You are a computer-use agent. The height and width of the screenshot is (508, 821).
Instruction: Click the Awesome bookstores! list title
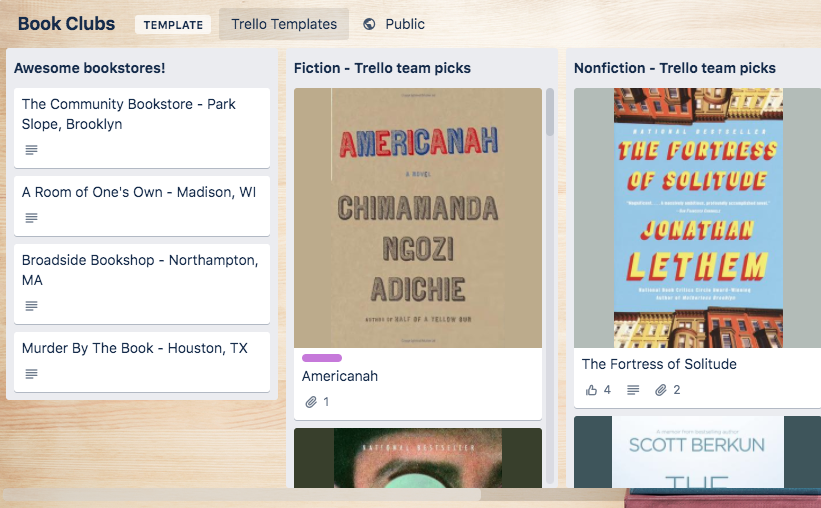[x=90, y=68]
